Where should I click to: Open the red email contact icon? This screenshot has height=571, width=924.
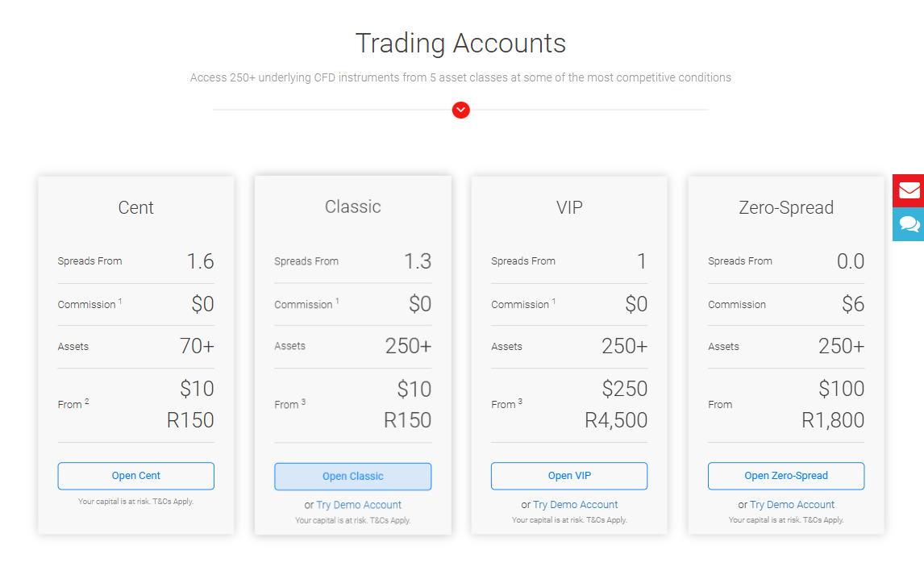[909, 190]
